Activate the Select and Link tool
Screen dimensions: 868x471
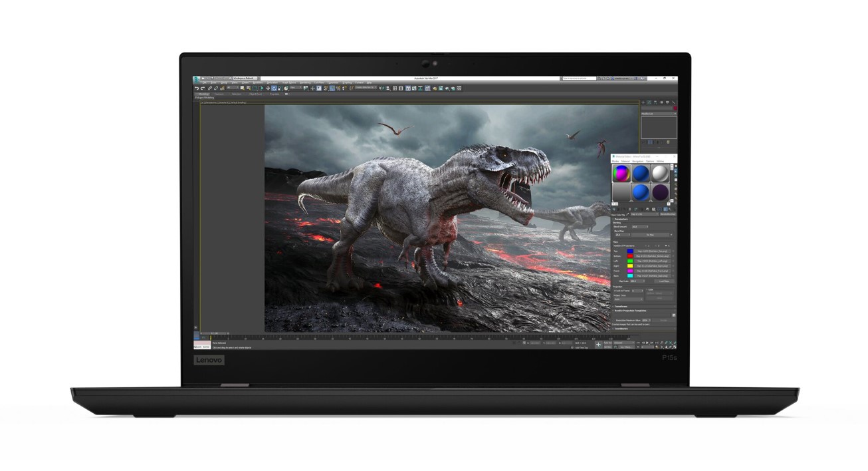tap(210, 88)
